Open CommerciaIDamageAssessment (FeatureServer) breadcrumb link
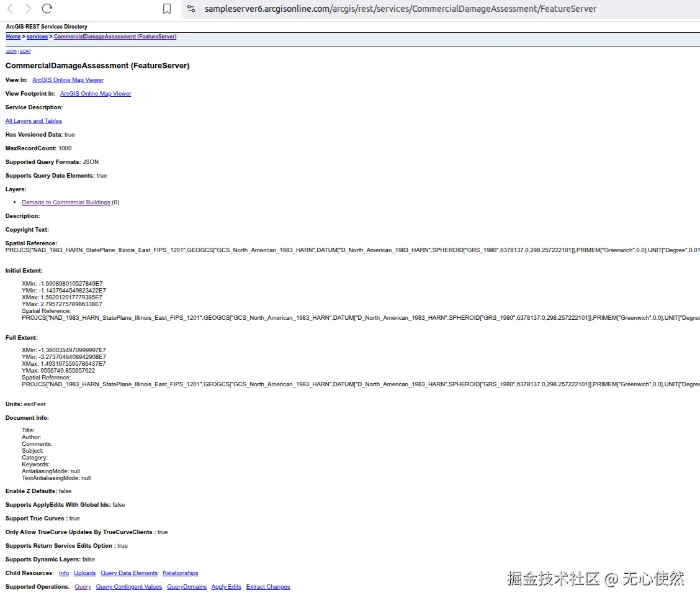This screenshot has height=603, width=700. coord(115,37)
